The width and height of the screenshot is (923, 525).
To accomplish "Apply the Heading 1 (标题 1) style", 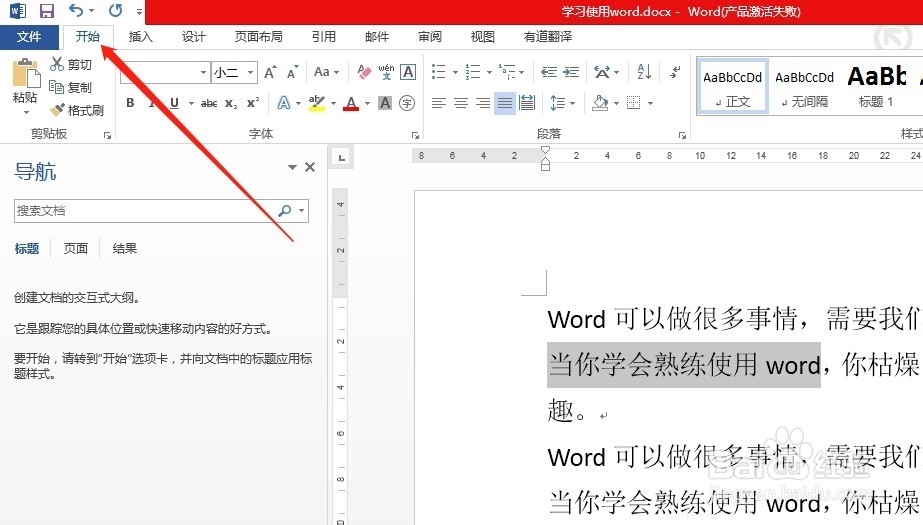I will point(876,86).
